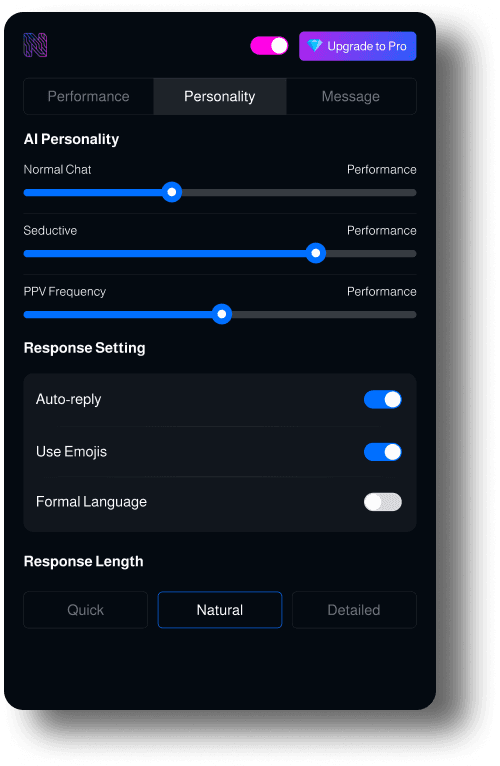500x766 pixels.
Task: Open the Message tab
Action: click(351, 96)
